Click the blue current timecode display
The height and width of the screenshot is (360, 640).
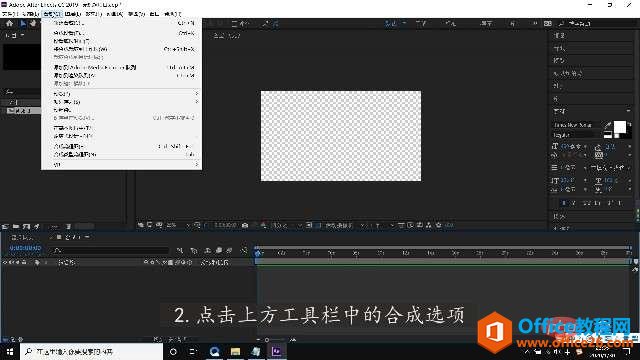coord(25,248)
